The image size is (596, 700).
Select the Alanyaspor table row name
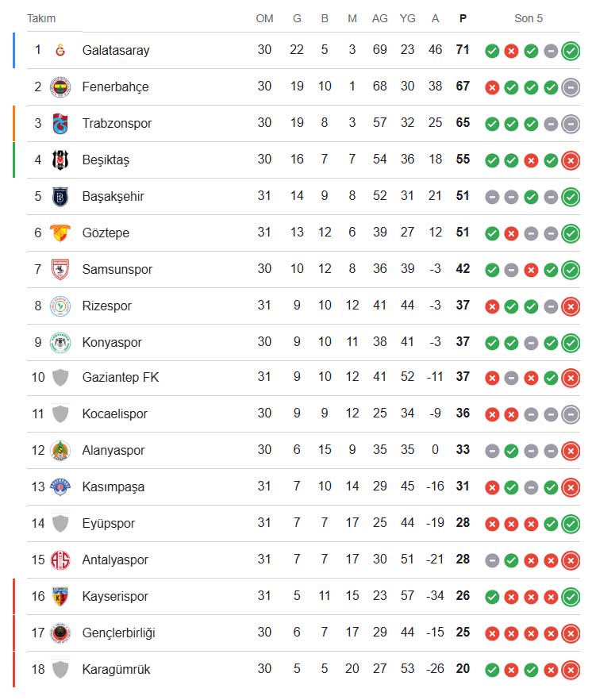(x=113, y=451)
